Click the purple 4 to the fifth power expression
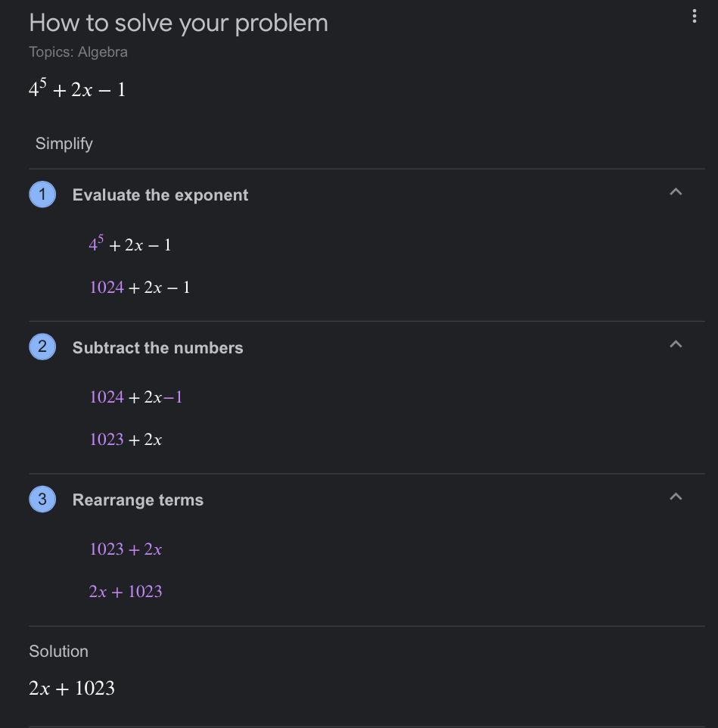The width and height of the screenshot is (718, 728). point(96,243)
